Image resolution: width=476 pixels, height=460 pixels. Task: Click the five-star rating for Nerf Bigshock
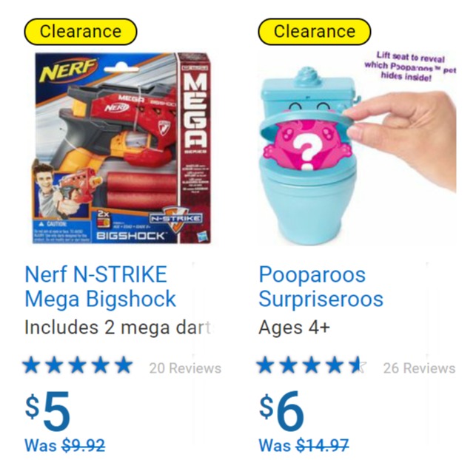pos(78,365)
